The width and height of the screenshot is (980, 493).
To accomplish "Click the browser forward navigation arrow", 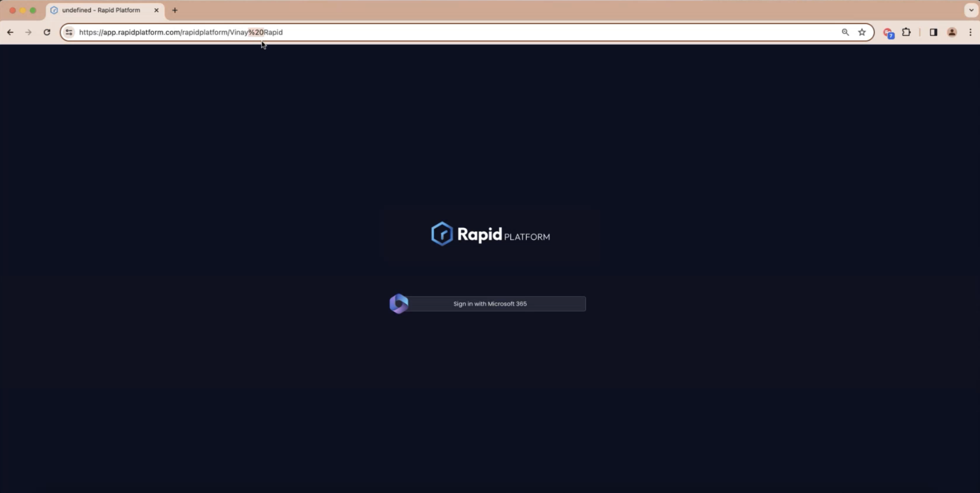I will (x=28, y=32).
